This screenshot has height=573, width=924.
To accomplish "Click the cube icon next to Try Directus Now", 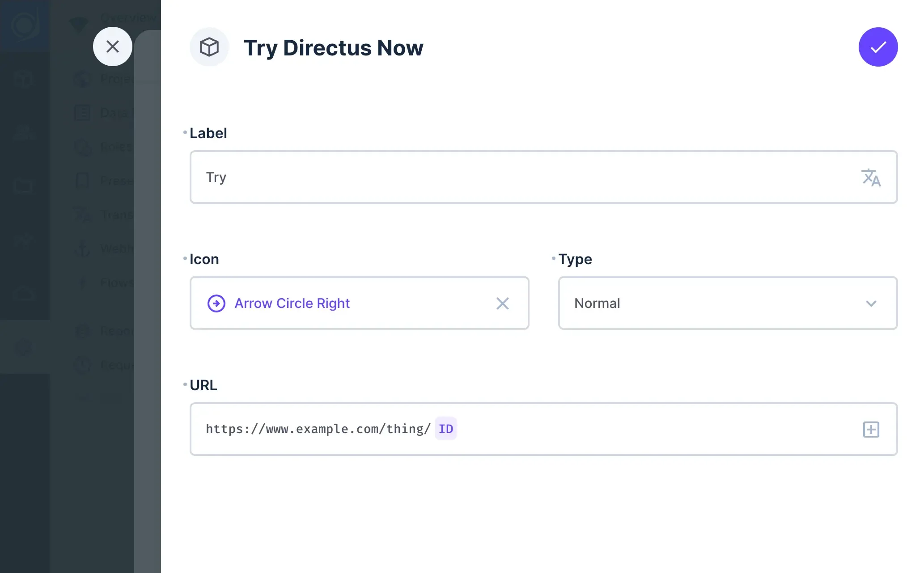I will click(209, 46).
